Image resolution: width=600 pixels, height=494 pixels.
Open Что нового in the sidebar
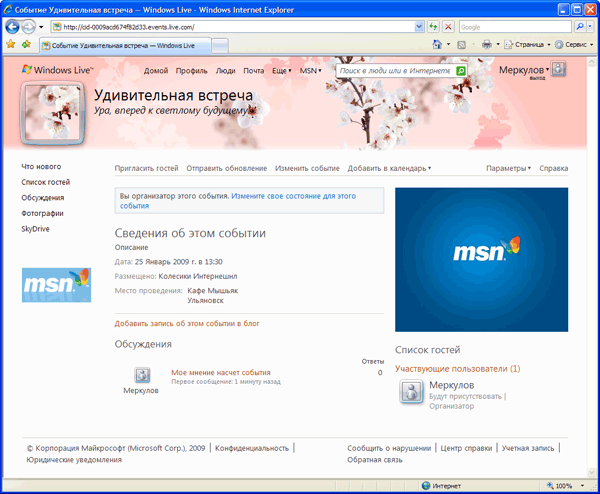coord(41,166)
